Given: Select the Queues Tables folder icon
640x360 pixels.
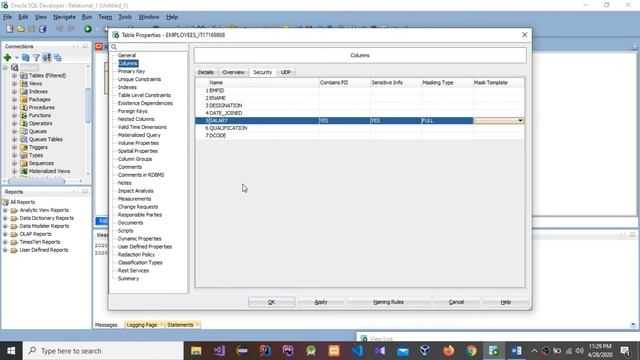Looking at the screenshot, I should click(x=24, y=139).
